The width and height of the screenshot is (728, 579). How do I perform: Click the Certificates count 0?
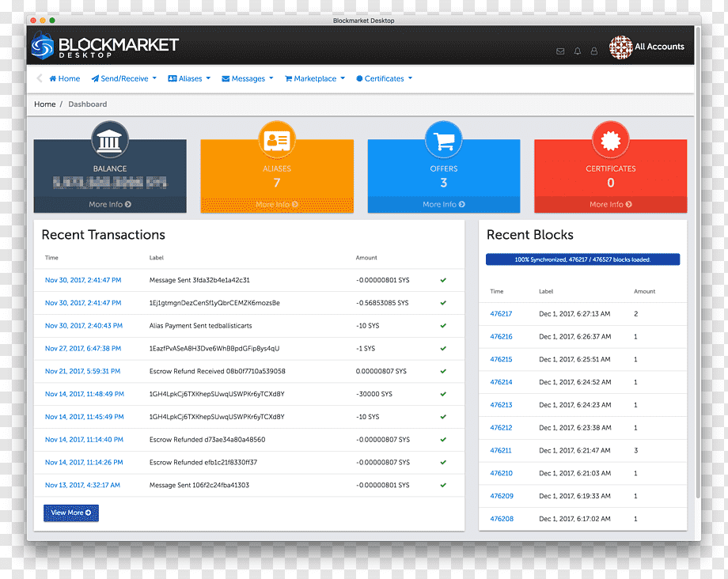pyautogui.click(x=611, y=183)
